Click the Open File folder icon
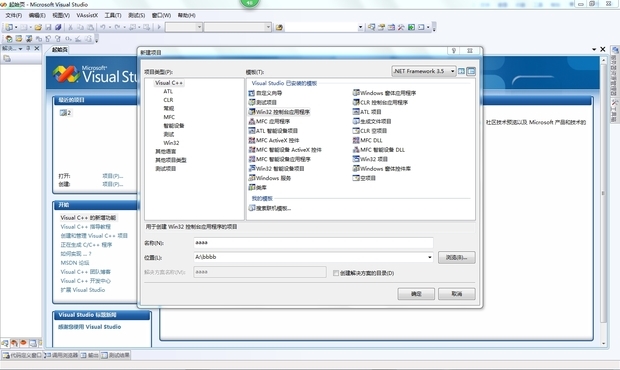 38,27
